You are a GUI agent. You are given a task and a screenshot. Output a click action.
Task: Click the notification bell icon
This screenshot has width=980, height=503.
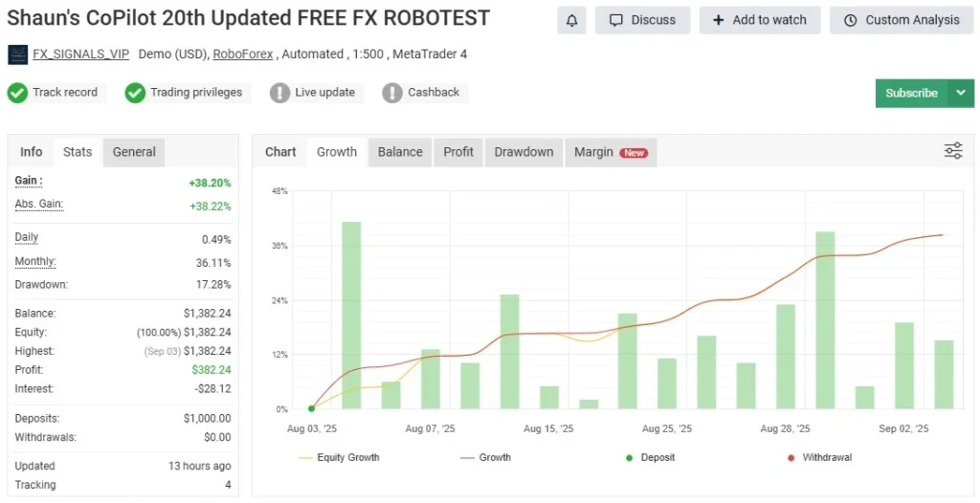tap(572, 21)
